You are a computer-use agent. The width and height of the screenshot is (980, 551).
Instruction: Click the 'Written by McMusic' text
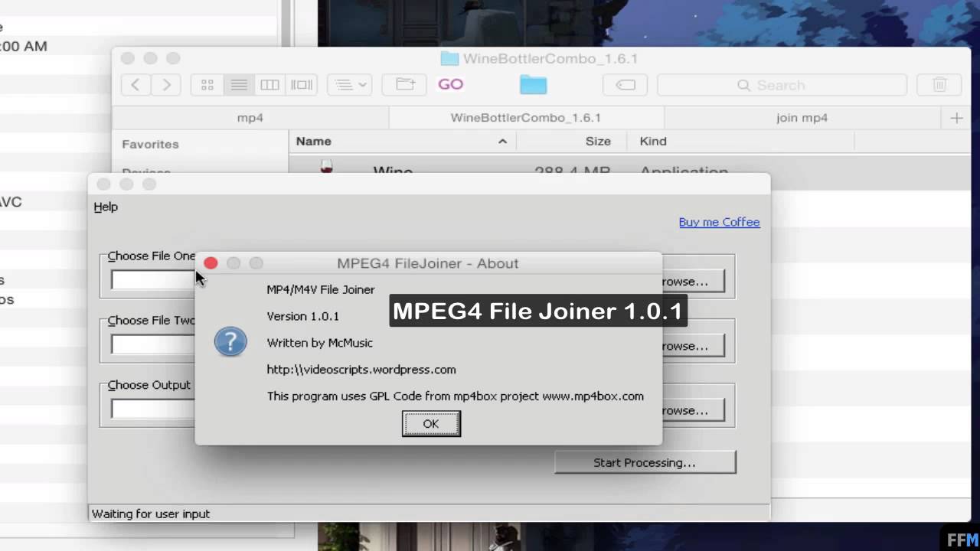[319, 343]
